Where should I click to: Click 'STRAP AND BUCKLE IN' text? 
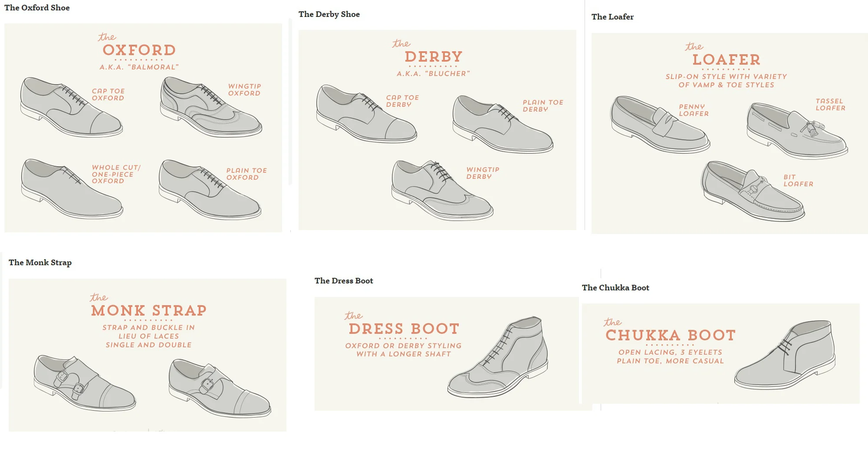tap(148, 328)
